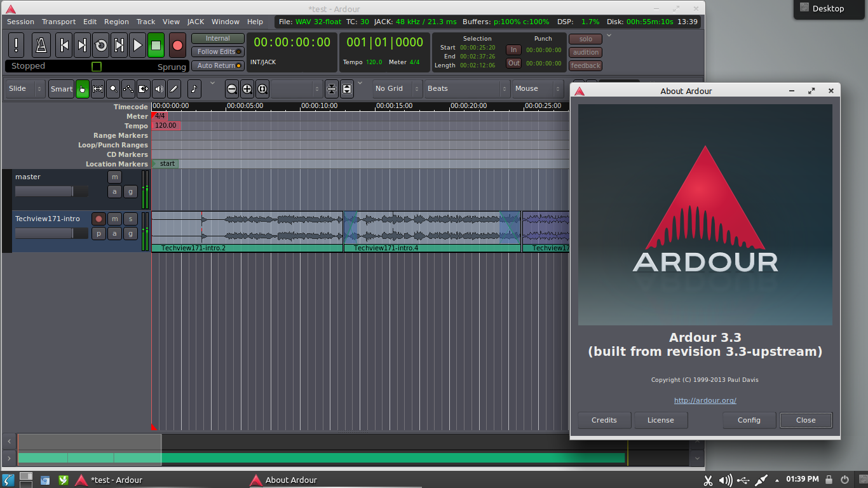This screenshot has height=488, width=868.
Task: Open the JACK menu
Action: (x=196, y=22)
